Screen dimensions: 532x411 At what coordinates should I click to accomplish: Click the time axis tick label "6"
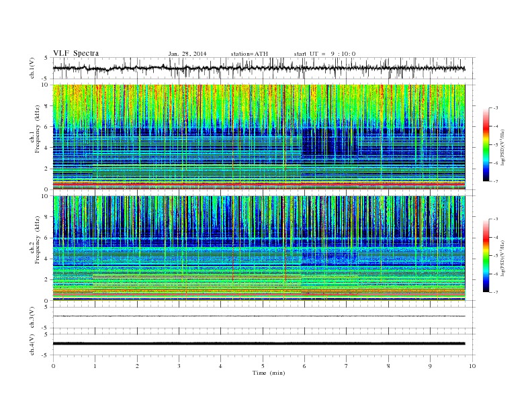point(304,366)
